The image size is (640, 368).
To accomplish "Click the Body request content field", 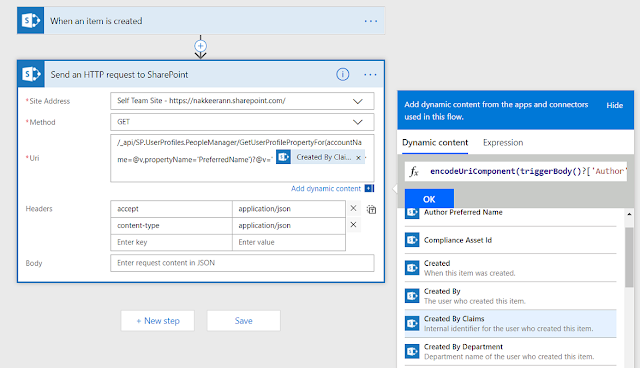I will click(242, 263).
